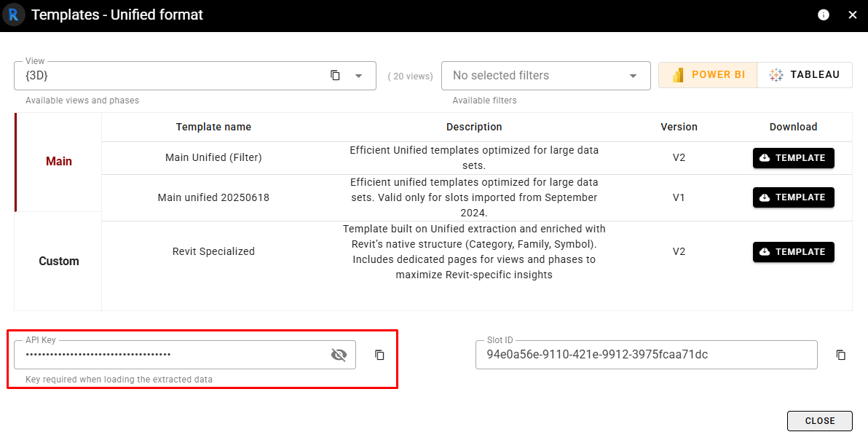
Task: Select the Main templates tab
Action: pos(58,162)
